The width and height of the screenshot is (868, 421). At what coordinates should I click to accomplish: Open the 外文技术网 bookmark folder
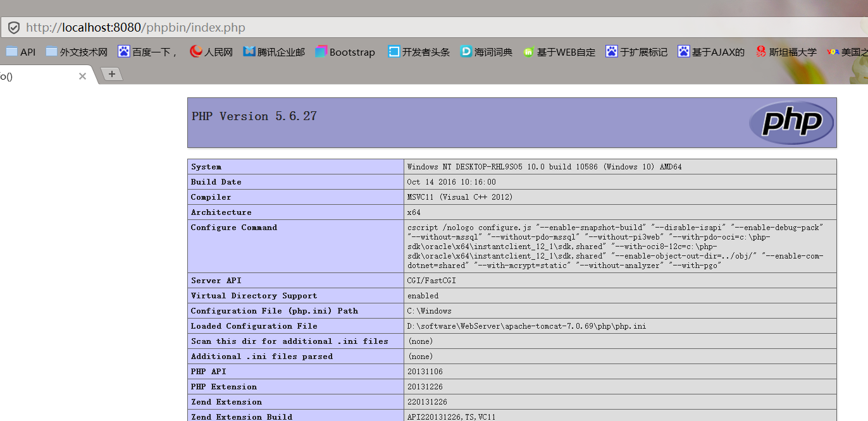tap(77, 52)
